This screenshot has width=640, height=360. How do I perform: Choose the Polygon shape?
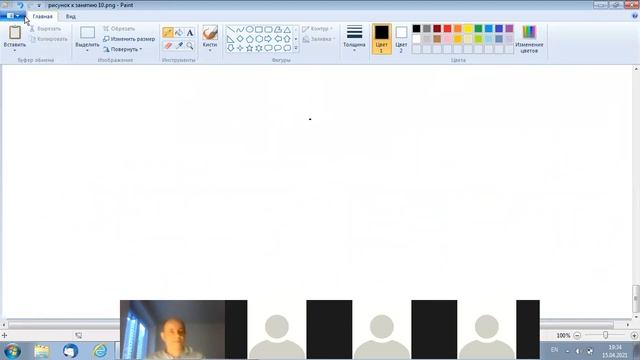pos(278,29)
